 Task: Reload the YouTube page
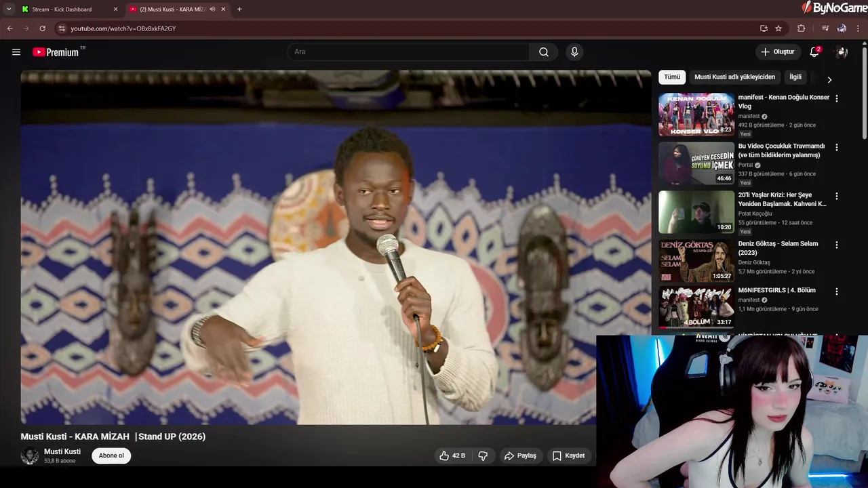[x=42, y=28]
